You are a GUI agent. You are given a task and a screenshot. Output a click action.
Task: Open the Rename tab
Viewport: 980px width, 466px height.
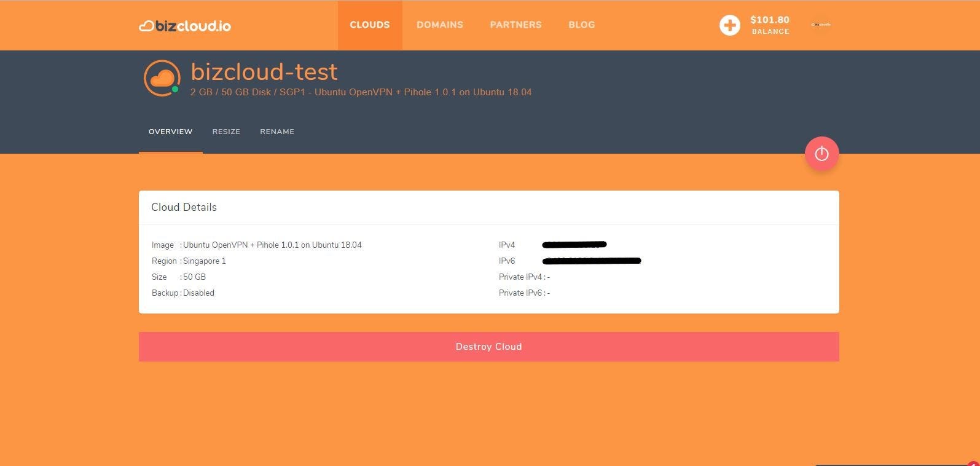(277, 132)
